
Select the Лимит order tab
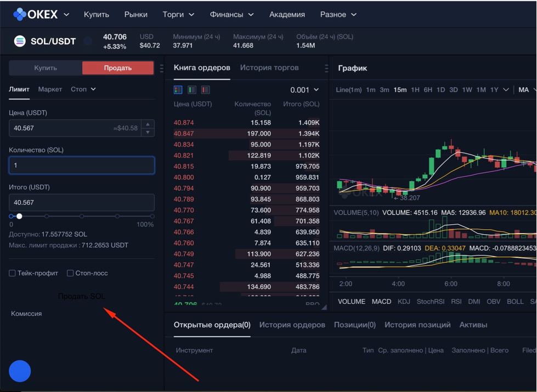(19, 89)
